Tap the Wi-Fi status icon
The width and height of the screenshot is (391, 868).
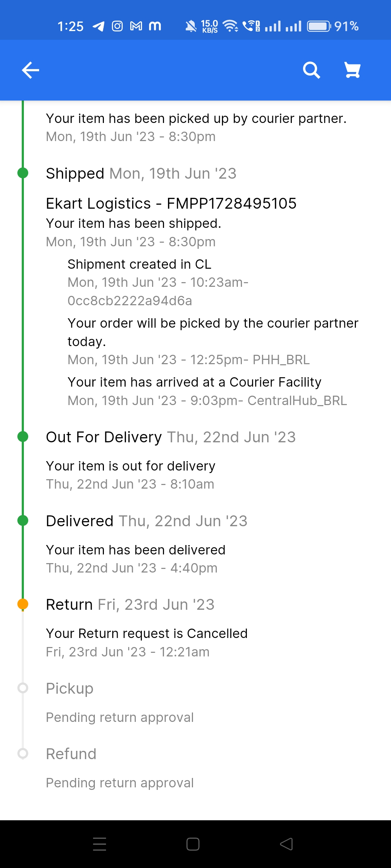coord(230,26)
